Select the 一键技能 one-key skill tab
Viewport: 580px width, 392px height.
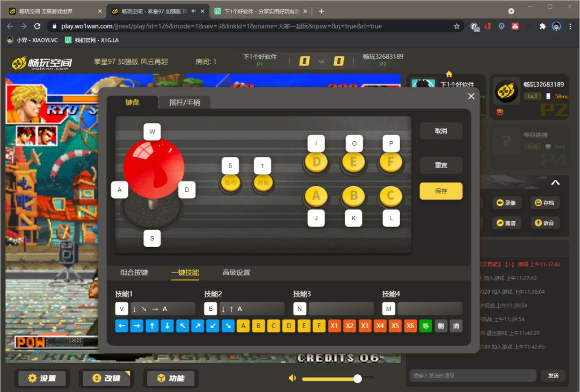[185, 273]
